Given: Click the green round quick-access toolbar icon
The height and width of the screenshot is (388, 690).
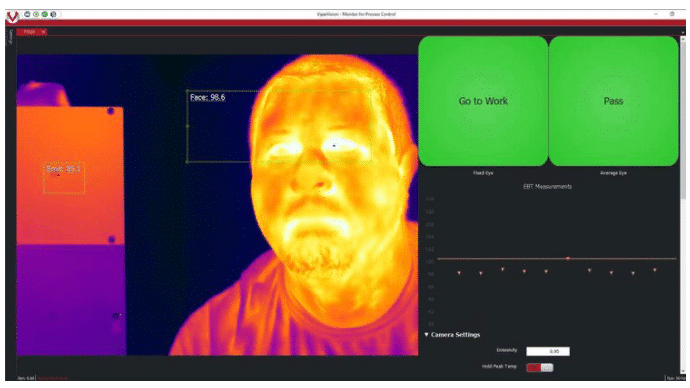Looking at the screenshot, I should tap(44, 14).
